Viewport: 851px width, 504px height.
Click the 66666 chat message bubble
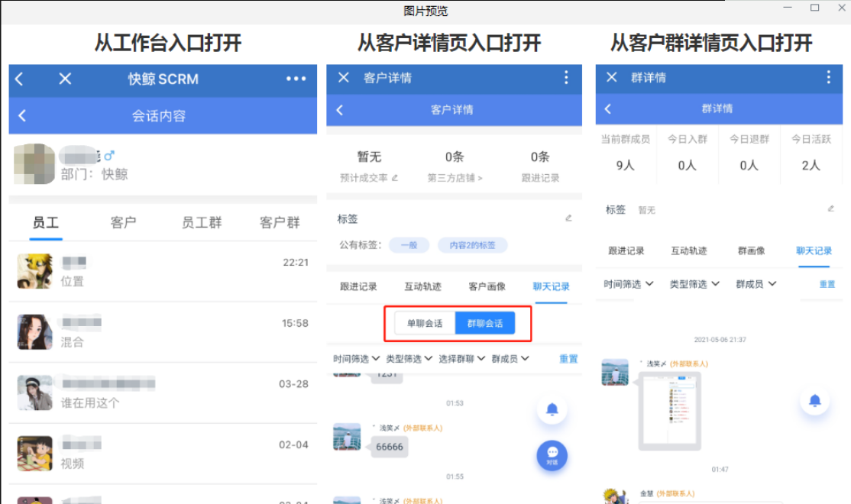tap(389, 447)
